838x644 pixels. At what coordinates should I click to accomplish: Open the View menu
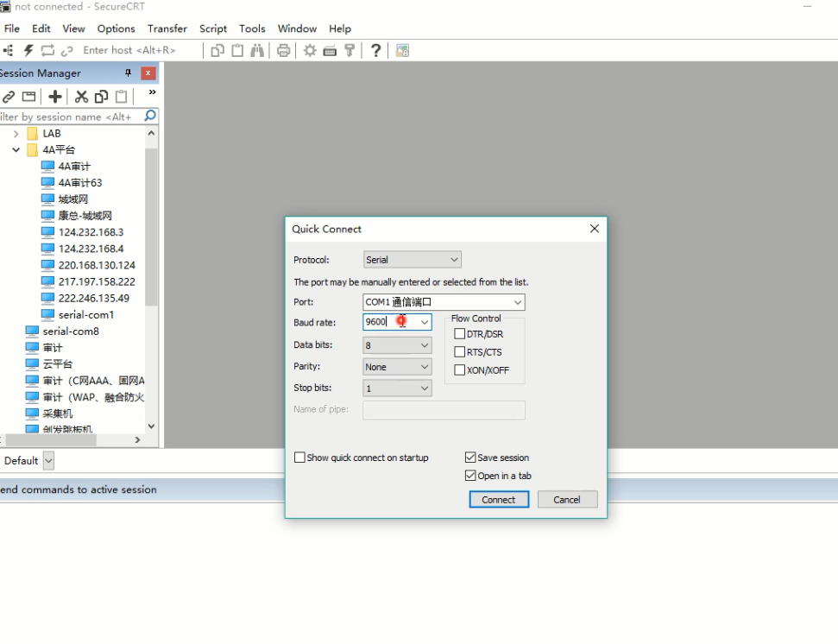pyautogui.click(x=73, y=28)
